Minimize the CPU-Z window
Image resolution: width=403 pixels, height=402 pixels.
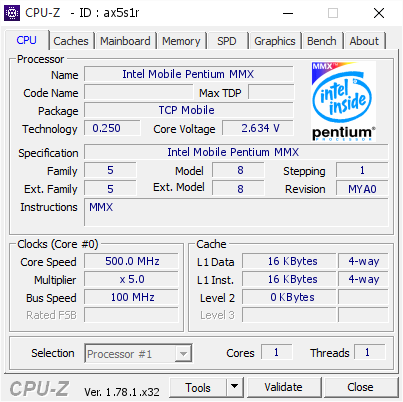pos(288,13)
